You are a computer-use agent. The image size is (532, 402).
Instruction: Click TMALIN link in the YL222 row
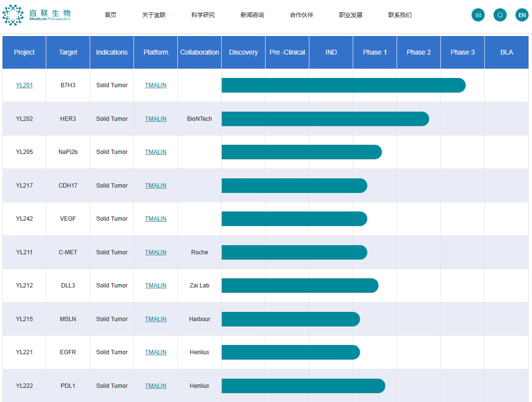pos(155,386)
